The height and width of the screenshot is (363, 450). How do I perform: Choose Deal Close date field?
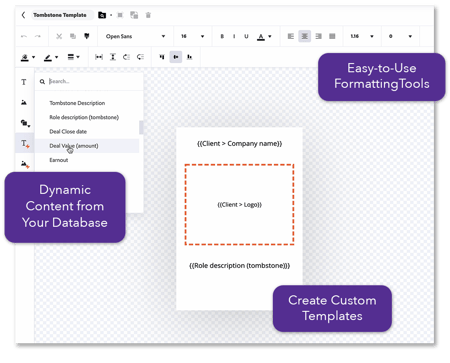coord(68,132)
